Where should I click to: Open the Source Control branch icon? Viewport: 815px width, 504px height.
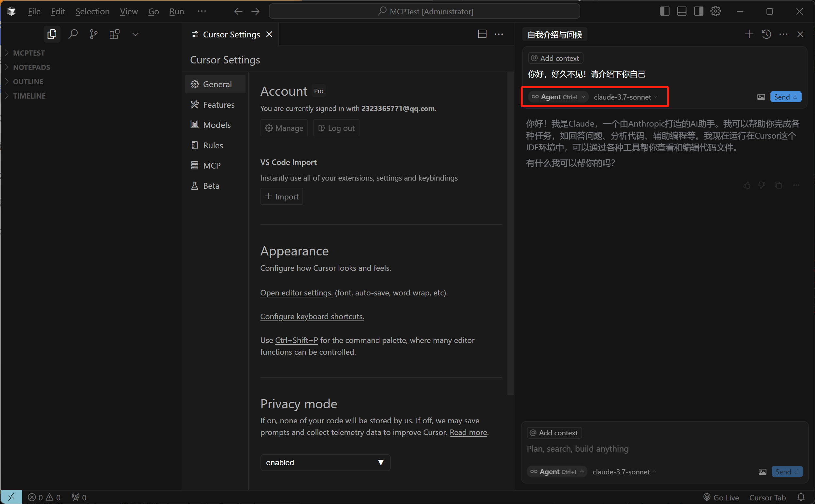pyautogui.click(x=94, y=34)
